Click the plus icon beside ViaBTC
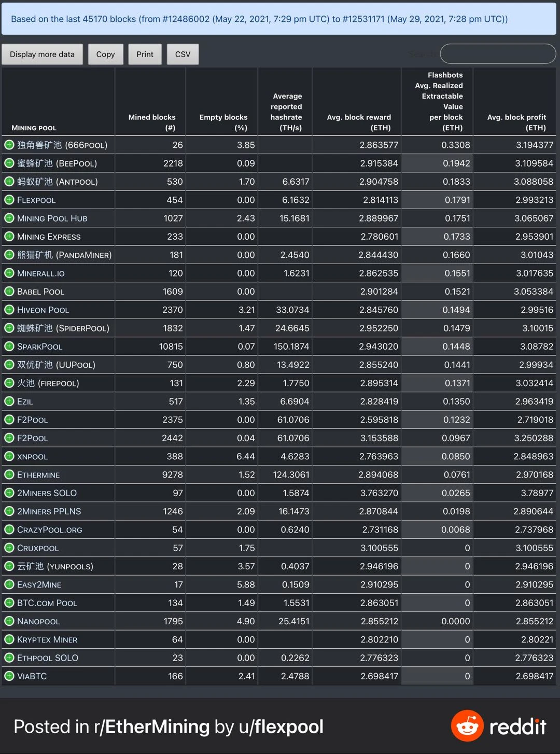Screen dimensions: 560x754 tap(9, 676)
